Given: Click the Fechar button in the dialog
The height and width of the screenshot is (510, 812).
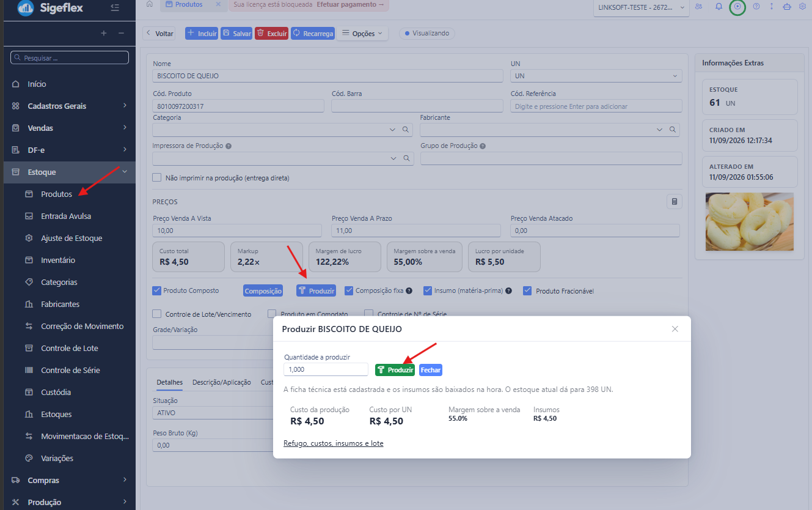Looking at the screenshot, I should coord(431,370).
